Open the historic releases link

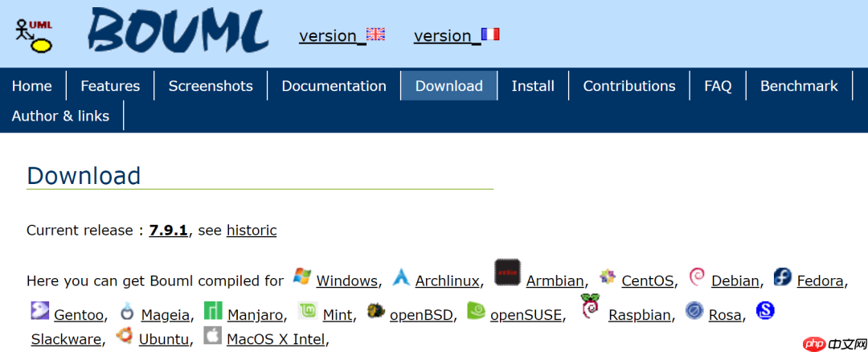pos(252,230)
